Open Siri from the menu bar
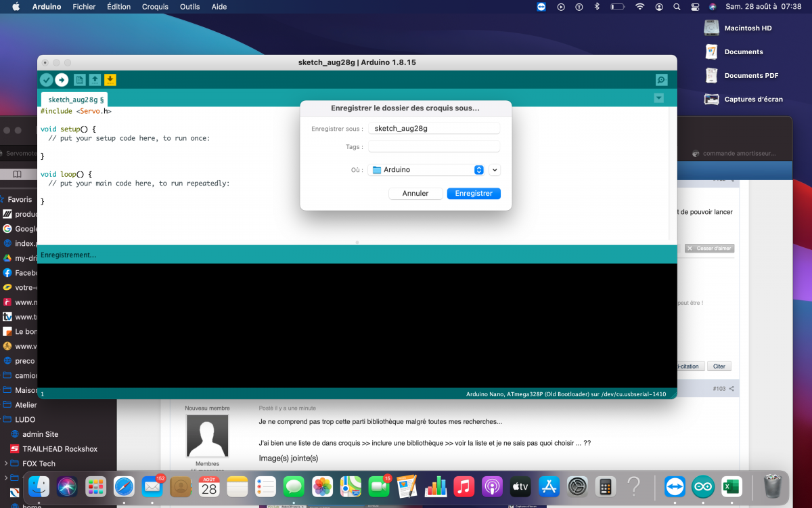812x508 pixels. click(x=713, y=7)
